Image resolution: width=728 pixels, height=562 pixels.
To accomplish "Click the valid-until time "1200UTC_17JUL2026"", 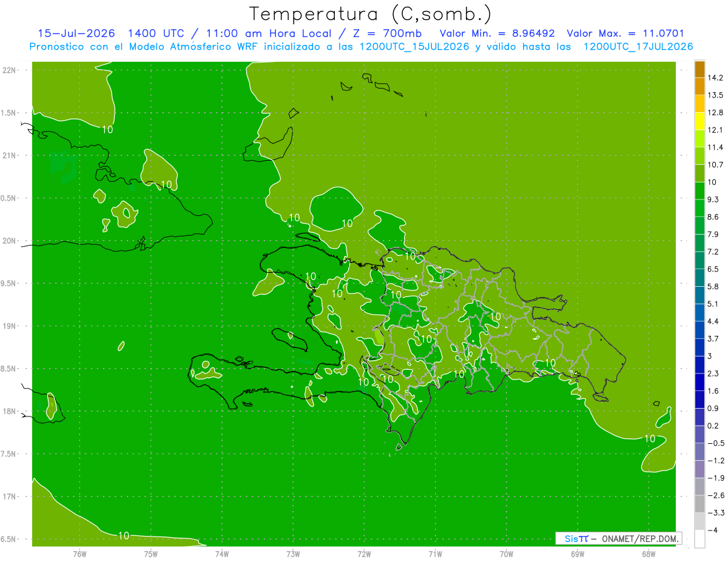I will point(638,47).
